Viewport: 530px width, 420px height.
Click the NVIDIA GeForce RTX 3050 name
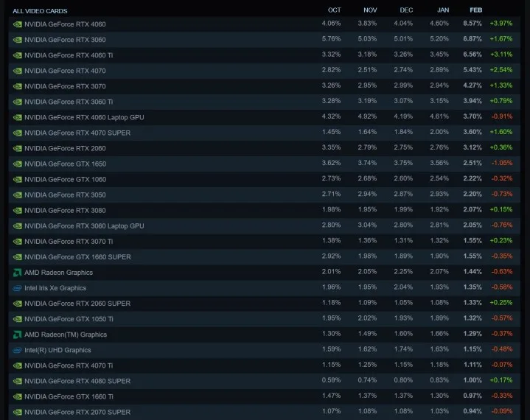tap(65, 195)
